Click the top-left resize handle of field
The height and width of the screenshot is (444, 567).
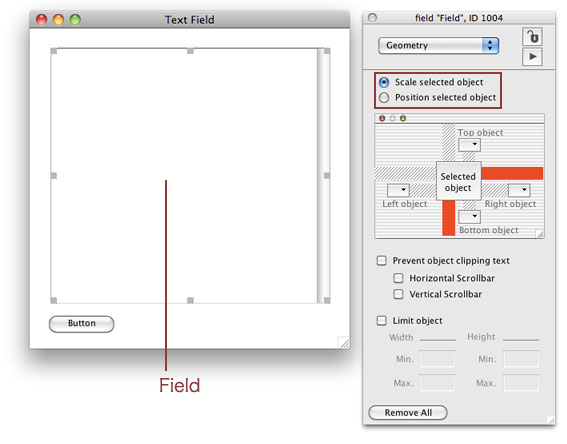pyautogui.click(x=54, y=51)
